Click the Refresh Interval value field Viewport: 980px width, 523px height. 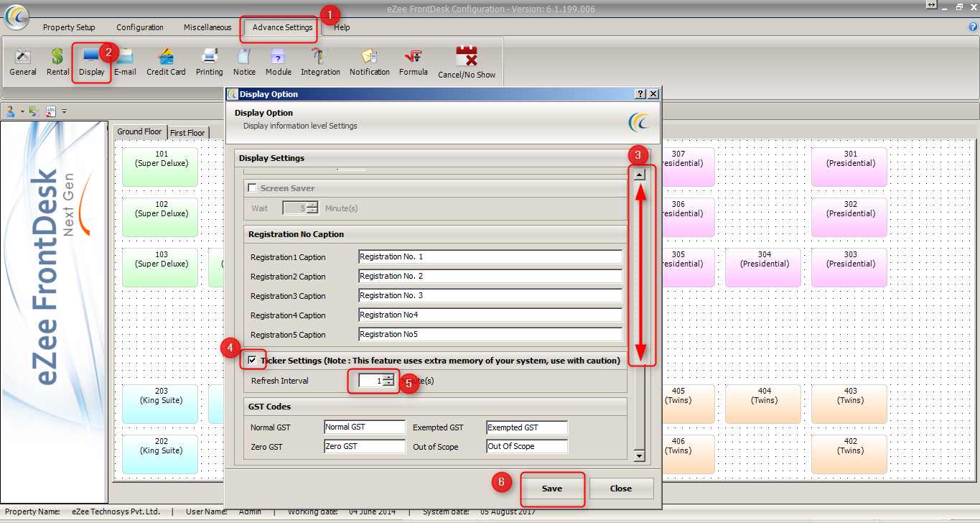tap(371, 381)
